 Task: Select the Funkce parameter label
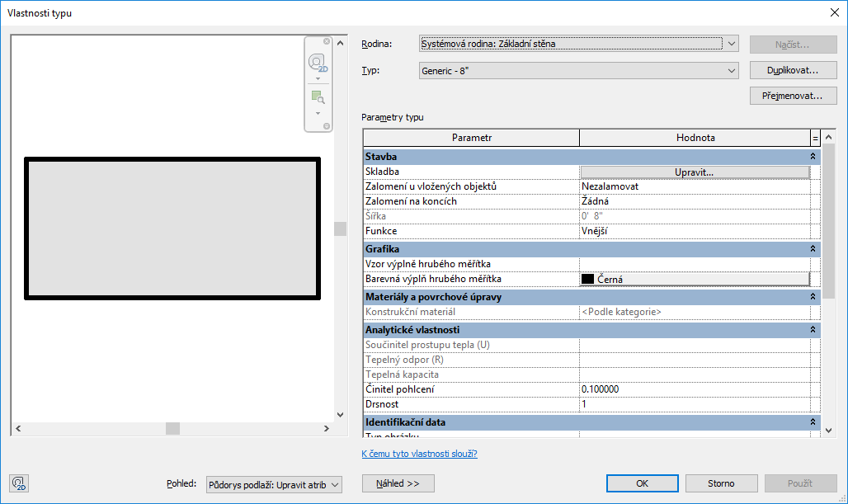pyautogui.click(x=381, y=231)
